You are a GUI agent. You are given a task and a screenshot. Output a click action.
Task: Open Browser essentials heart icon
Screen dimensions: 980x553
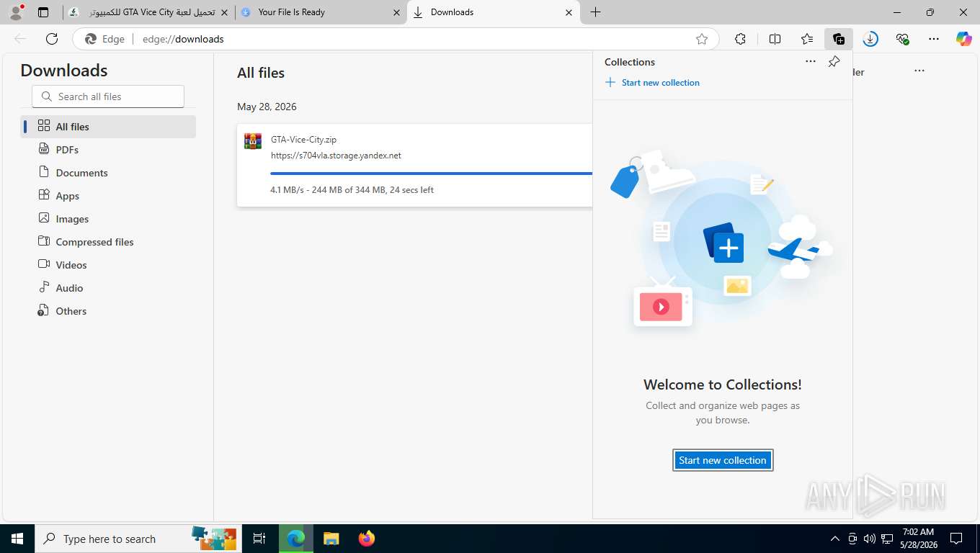(902, 39)
